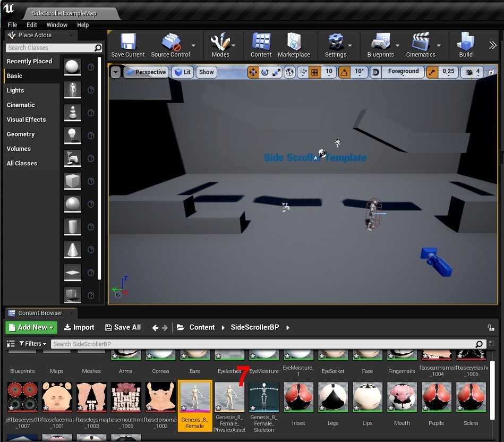Select the Cone actor icon
The height and width of the screenshot is (442, 504).
coord(72,250)
